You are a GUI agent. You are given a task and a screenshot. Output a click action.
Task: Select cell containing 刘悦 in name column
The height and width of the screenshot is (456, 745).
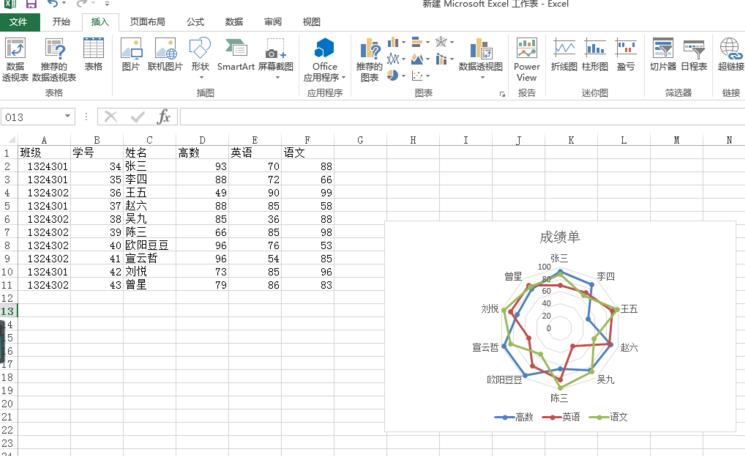pyautogui.click(x=149, y=272)
